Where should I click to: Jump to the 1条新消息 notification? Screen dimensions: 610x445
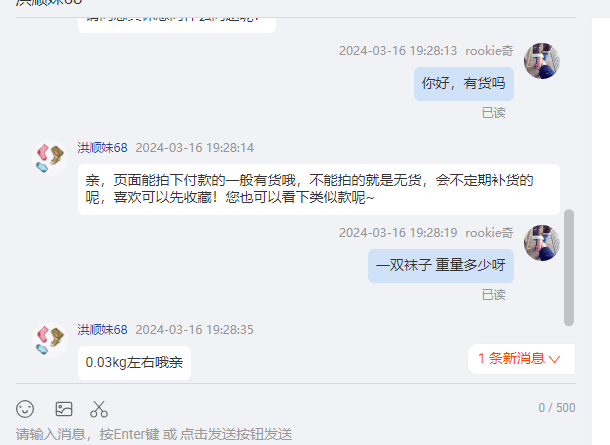point(521,359)
